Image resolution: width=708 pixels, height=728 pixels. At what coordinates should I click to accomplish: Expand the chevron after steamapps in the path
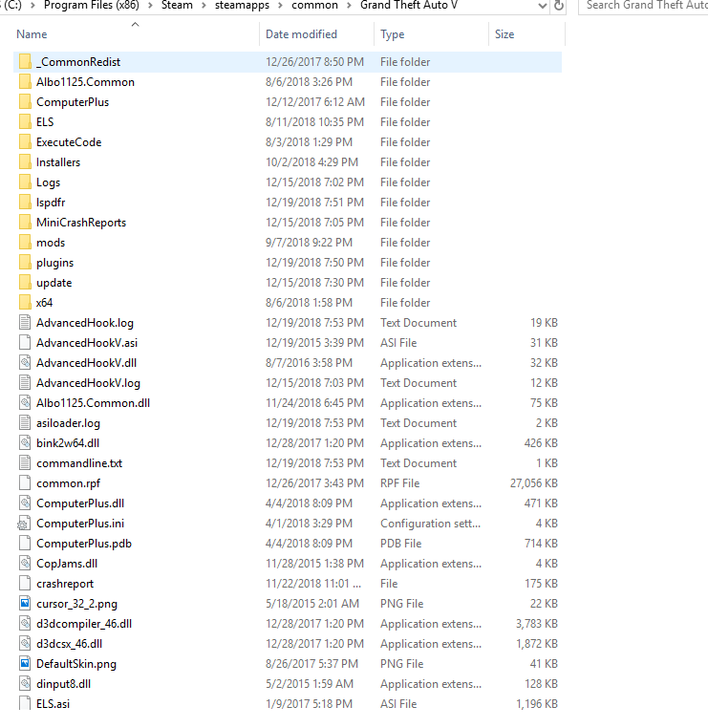coord(280,6)
